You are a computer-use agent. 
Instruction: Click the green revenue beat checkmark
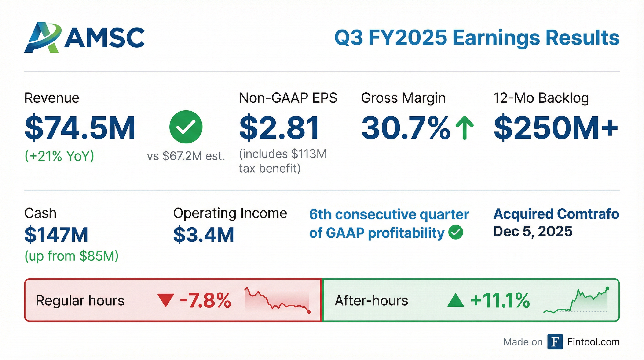tap(186, 127)
